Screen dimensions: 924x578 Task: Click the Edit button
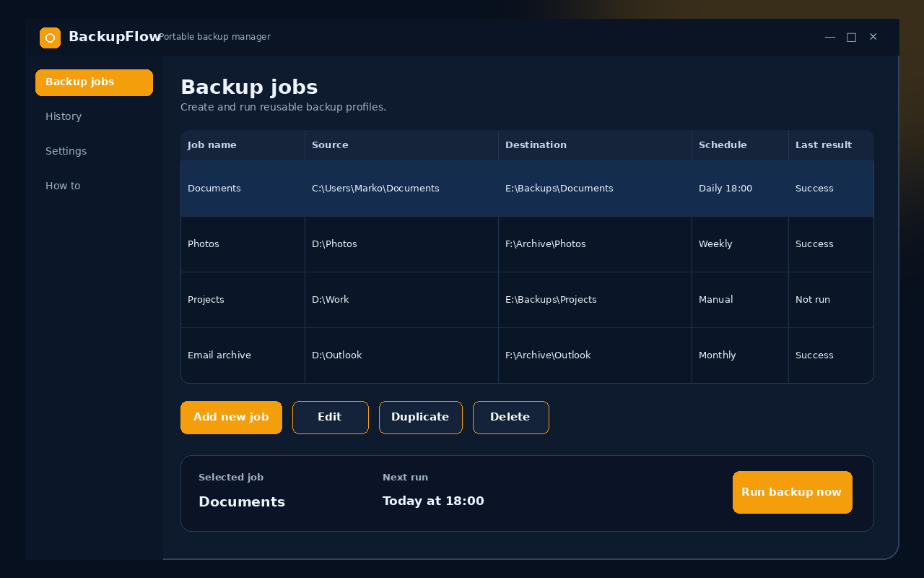330,418
